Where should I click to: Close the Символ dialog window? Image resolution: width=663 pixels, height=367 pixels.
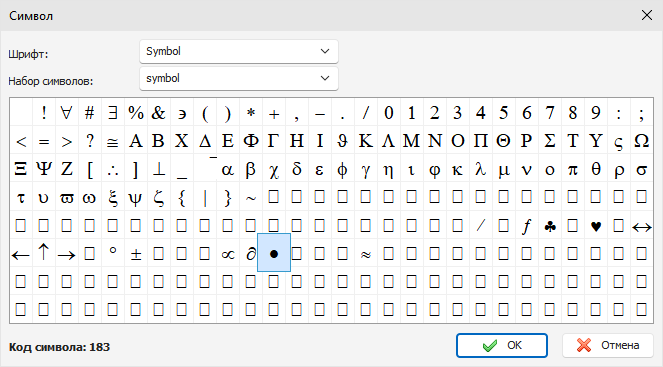tap(647, 15)
